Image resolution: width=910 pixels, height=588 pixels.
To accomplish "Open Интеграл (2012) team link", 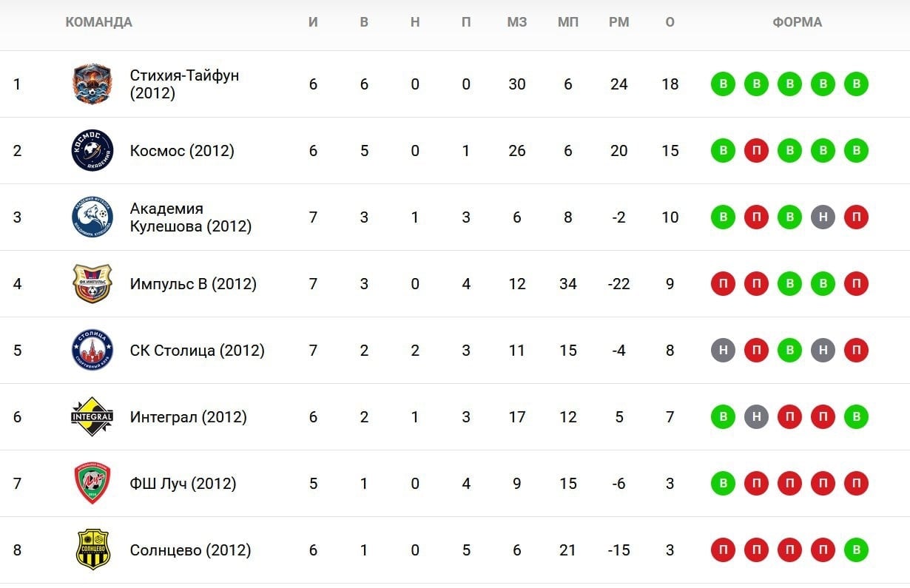I will click(x=189, y=417).
